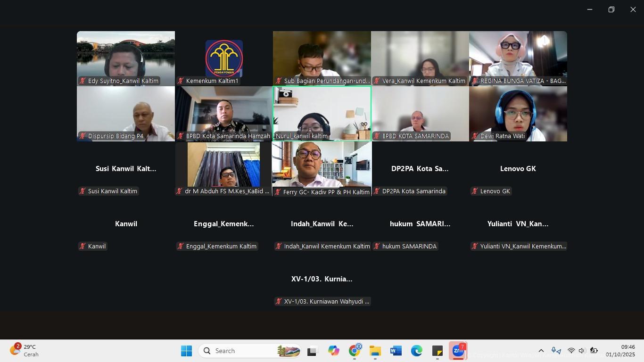Open Microsoft Edge from the taskbar
The height and width of the screenshot is (362, 644).
coord(416,351)
